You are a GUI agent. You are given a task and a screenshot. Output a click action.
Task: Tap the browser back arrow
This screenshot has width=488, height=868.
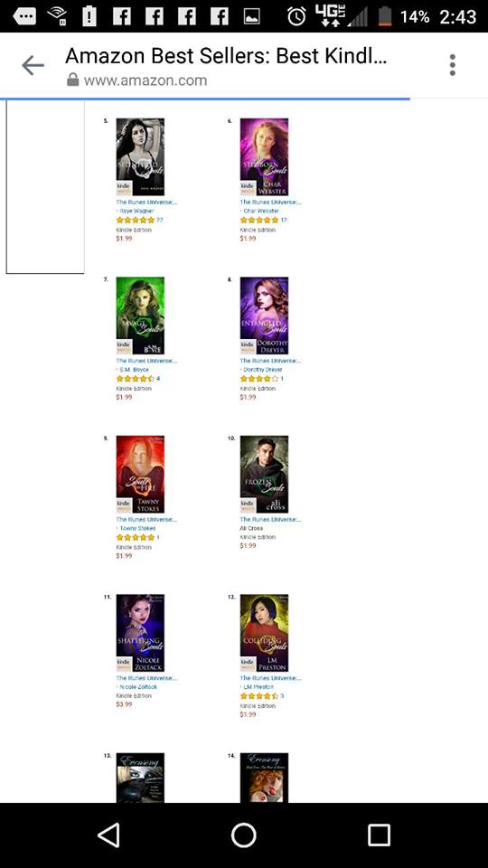(x=33, y=66)
